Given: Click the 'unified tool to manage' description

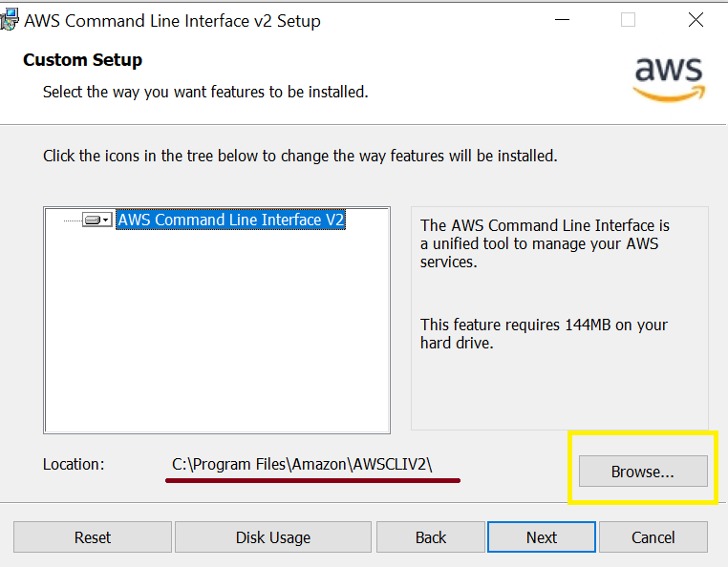Looking at the screenshot, I should pos(545,243).
